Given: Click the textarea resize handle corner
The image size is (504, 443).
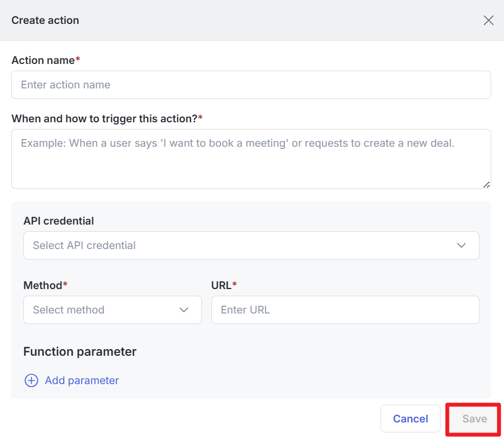Looking at the screenshot, I should [x=487, y=185].
